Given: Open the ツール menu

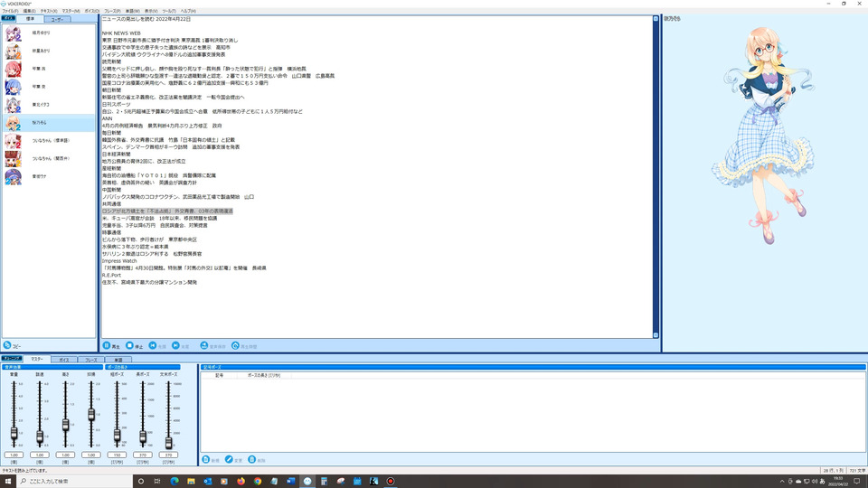Looking at the screenshot, I should [169, 11].
